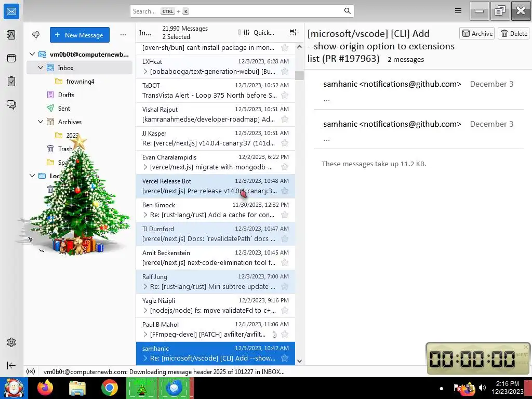Select the Vercel Release Bot message
The height and width of the screenshot is (399, 532).
[x=216, y=187]
